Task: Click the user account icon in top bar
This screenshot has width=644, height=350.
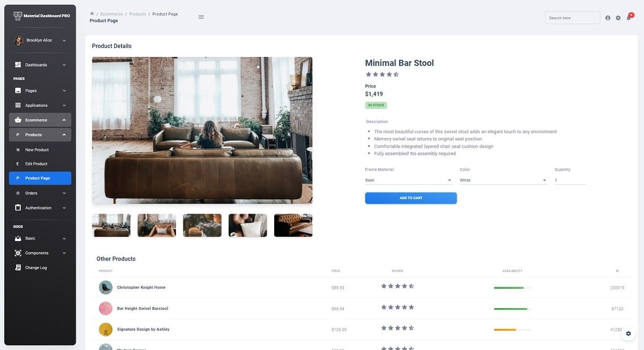Action: click(608, 18)
